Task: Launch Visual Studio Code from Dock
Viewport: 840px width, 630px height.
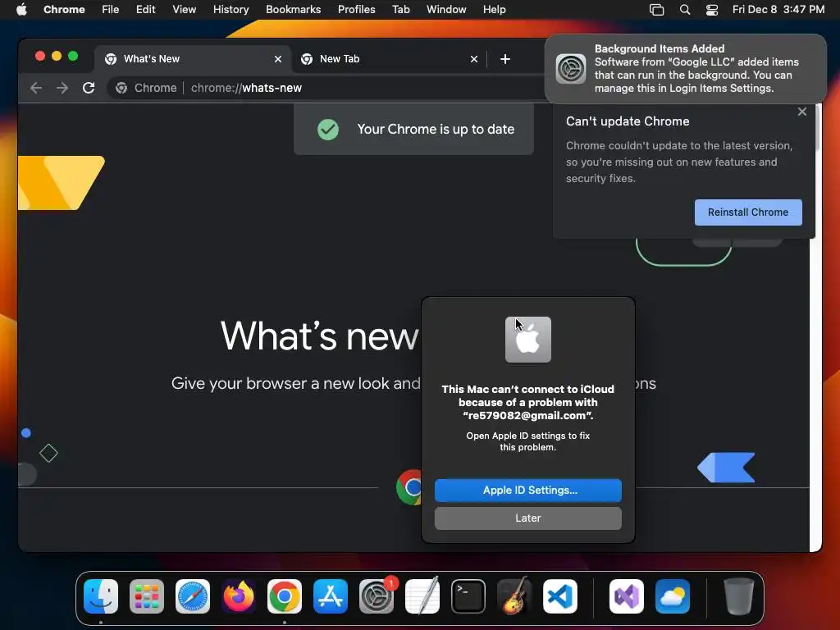Action: point(560,596)
